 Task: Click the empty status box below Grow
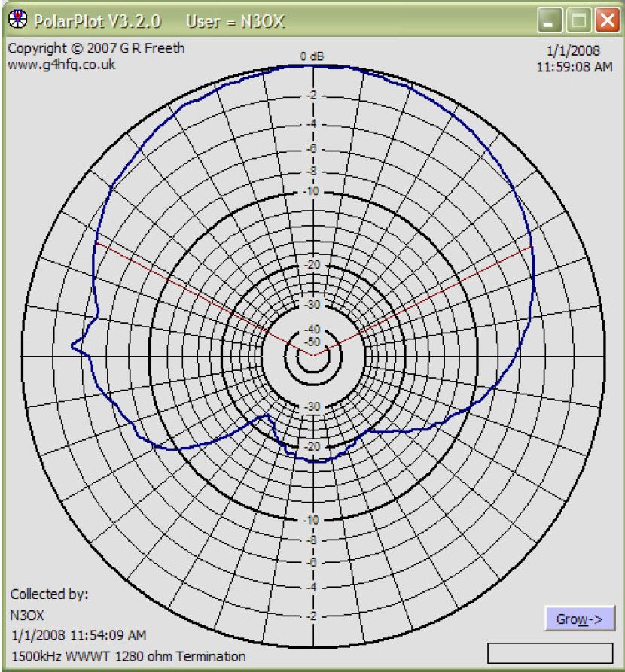coord(550,652)
